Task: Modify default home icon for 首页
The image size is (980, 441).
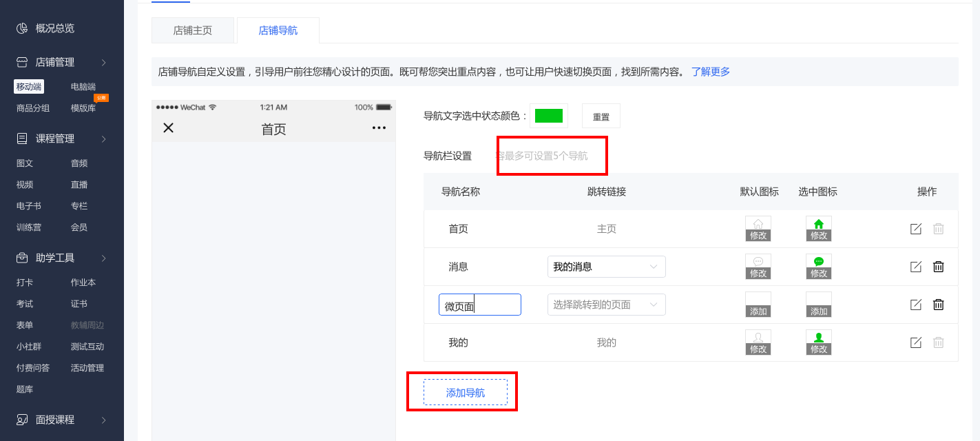Action: [758, 235]
